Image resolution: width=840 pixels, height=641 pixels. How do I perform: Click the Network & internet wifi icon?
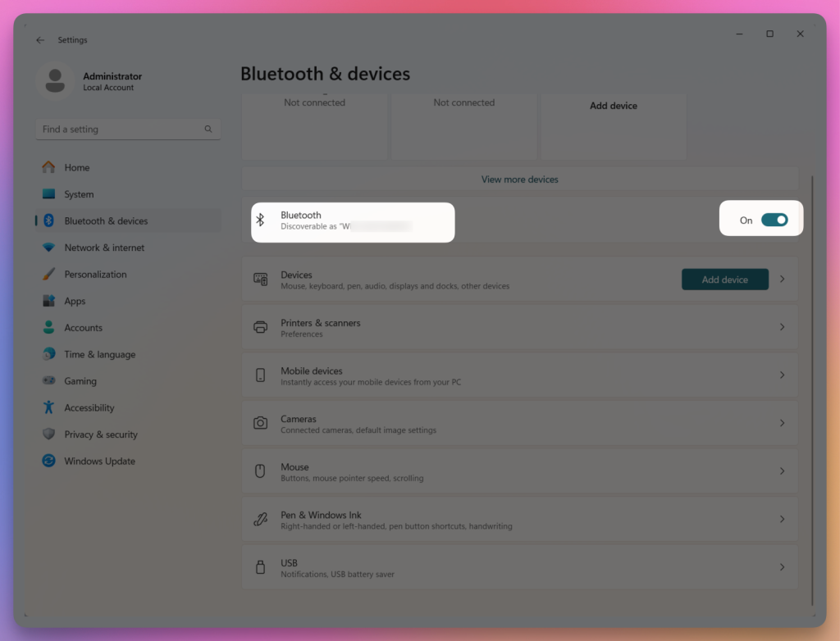48,248
